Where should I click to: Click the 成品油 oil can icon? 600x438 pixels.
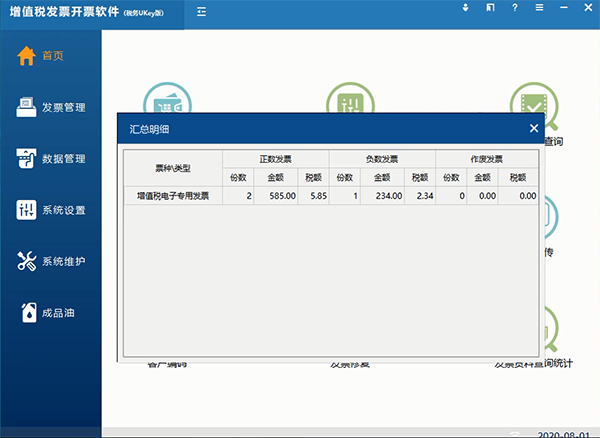(x=27, y=313)
